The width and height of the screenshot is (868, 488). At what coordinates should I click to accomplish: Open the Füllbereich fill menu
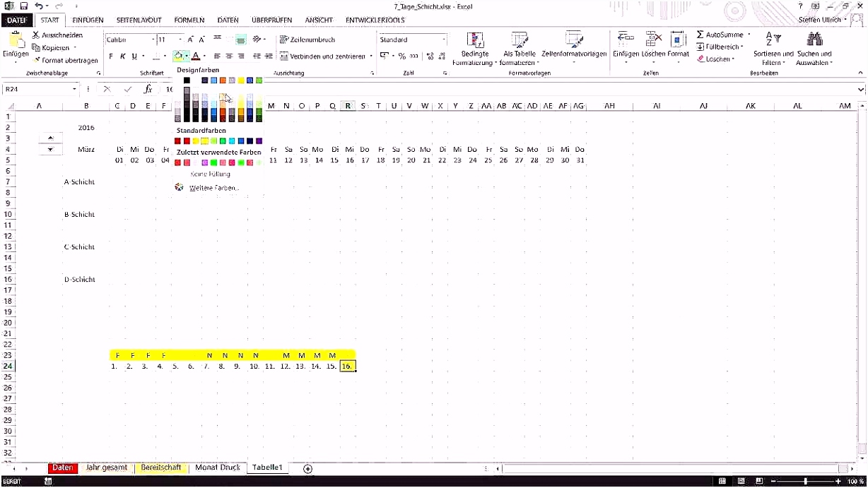click(720, 47)
